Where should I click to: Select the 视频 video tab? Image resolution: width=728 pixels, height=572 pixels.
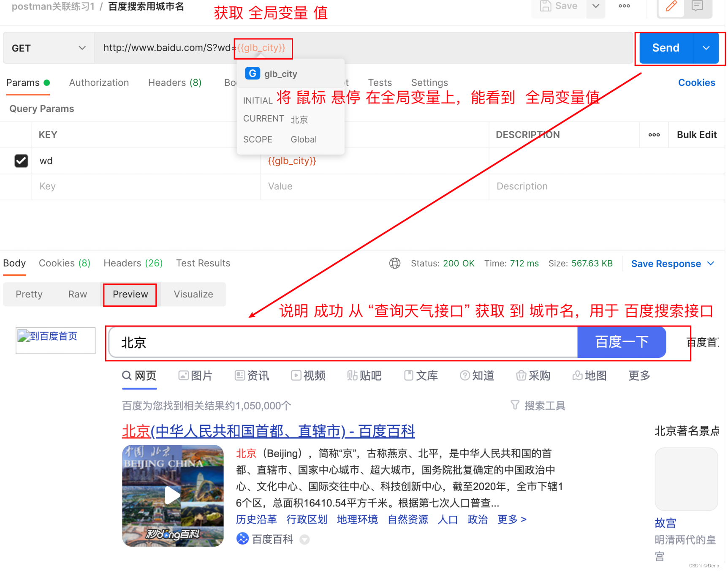click(308, 376)
